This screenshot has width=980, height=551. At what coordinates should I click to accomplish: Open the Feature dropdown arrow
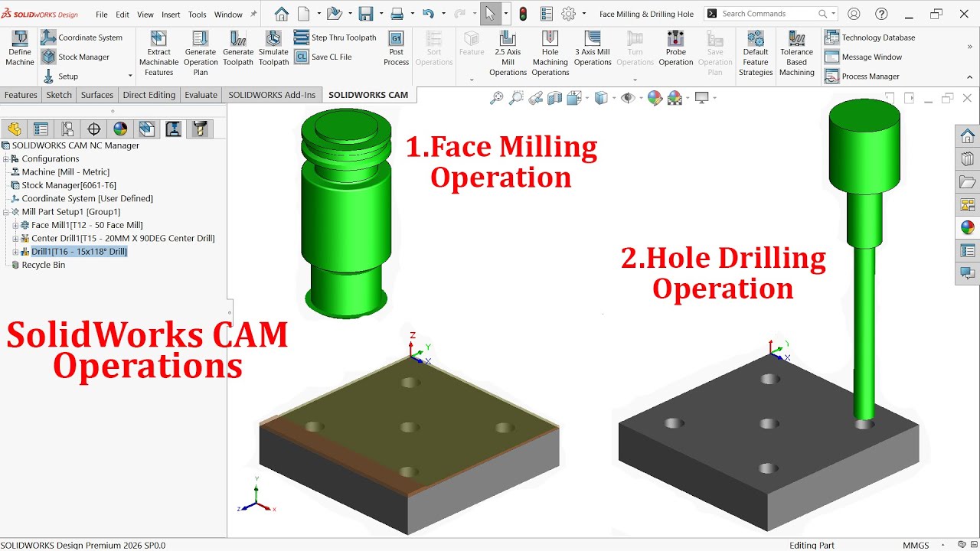472,80
